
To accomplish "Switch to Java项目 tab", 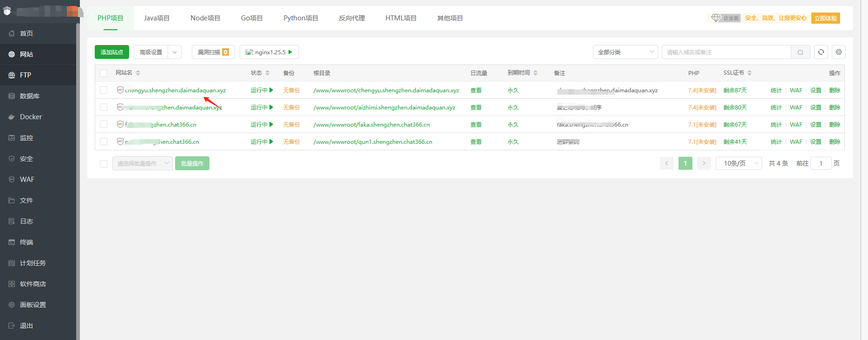I will click(x=157, y=18).
